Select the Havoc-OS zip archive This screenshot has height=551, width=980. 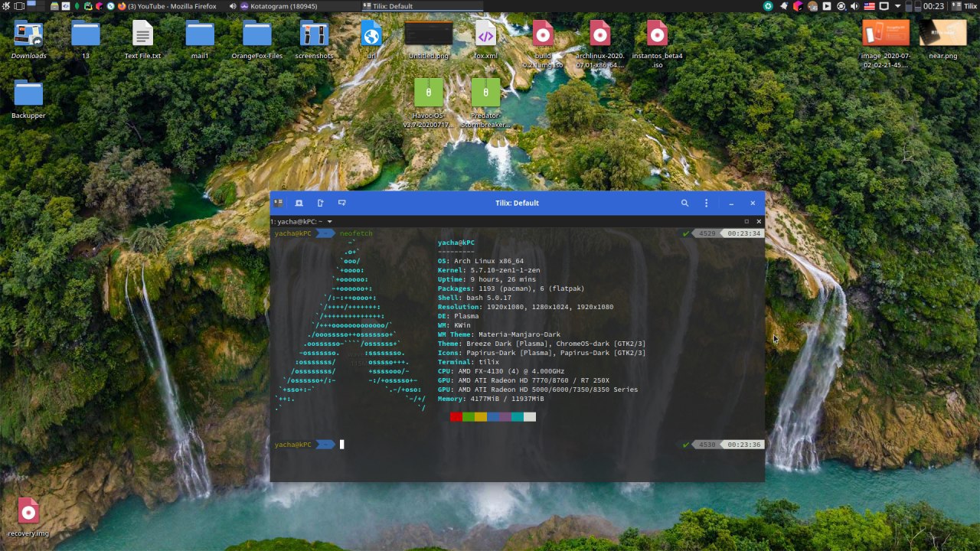click(429, 103)
